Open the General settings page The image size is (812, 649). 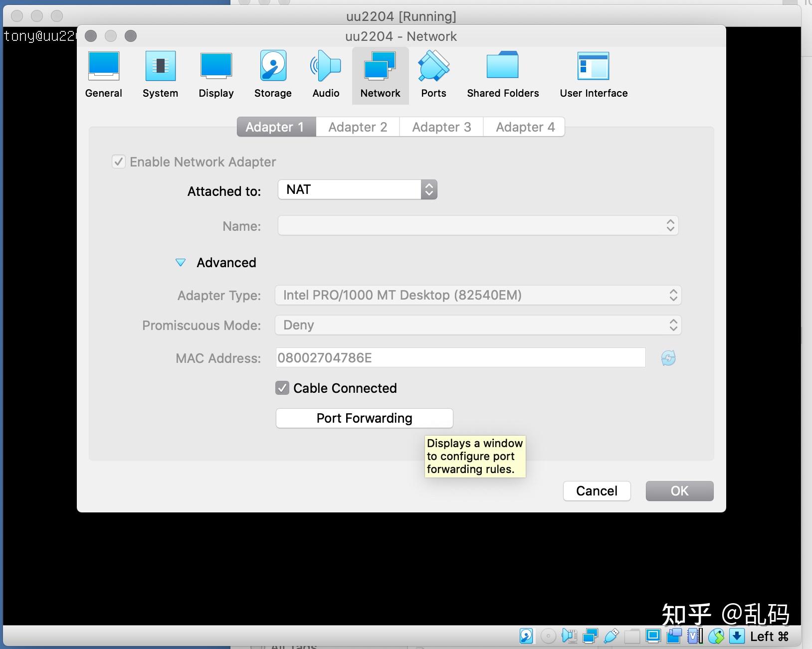coord(103,74)
